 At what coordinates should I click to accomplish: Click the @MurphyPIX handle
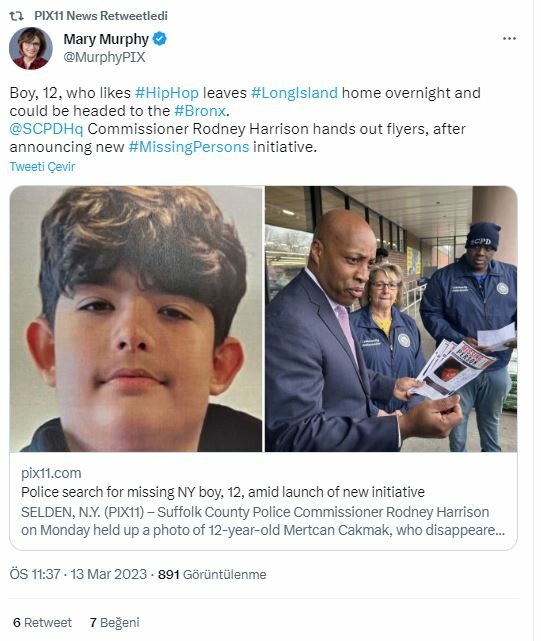[x=104, y=57]
